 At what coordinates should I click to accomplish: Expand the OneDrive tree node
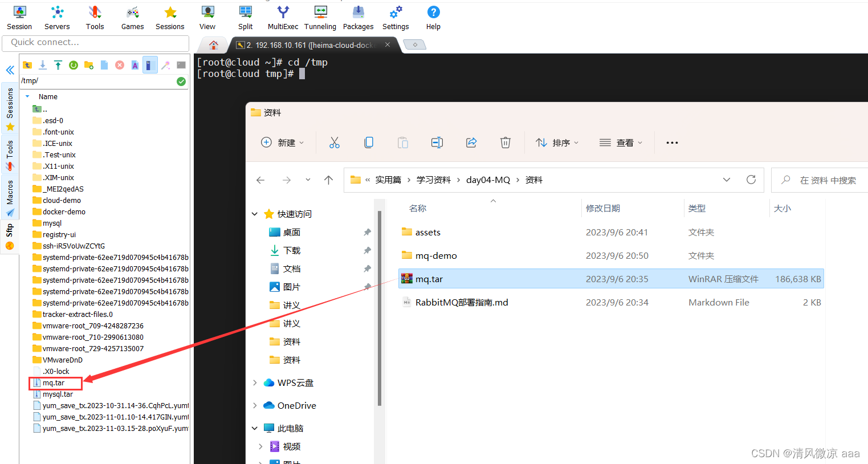[255, 406]
